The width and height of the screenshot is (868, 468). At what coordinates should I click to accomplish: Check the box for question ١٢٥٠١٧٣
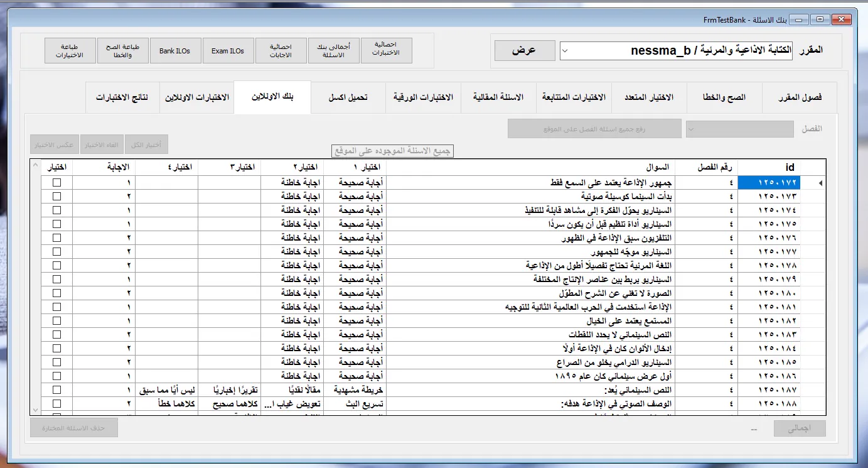click(x=57, y=196)
